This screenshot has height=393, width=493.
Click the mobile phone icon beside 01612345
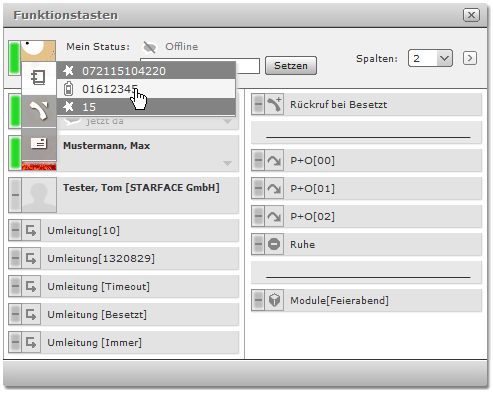pos(68,89)
